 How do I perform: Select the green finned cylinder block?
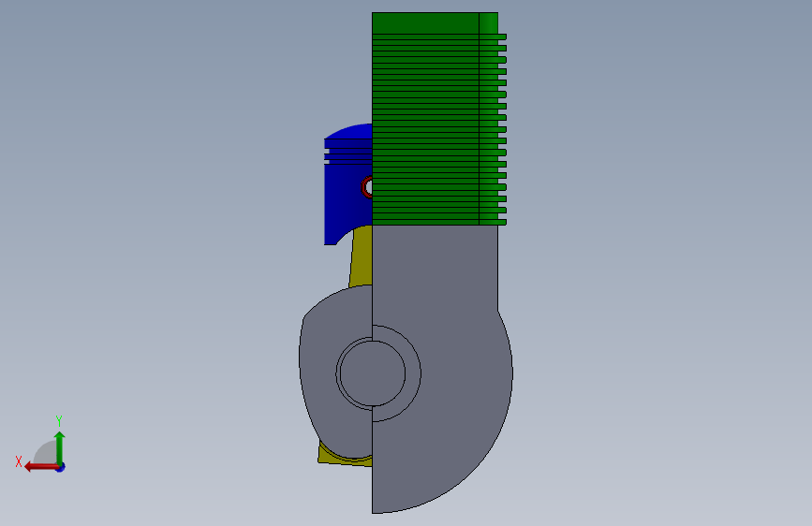point(438,119)
